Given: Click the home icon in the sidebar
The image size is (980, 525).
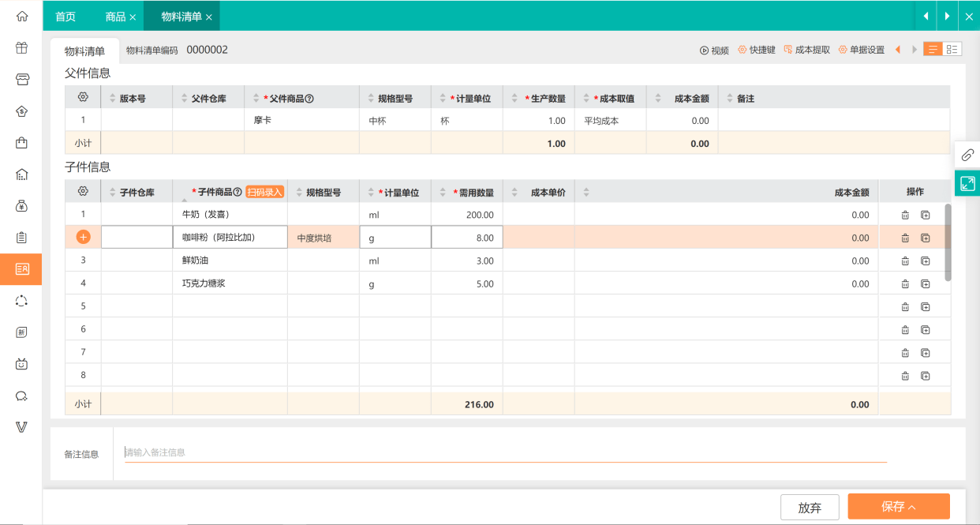Looking at the screenshot, I should click(21, 16).
